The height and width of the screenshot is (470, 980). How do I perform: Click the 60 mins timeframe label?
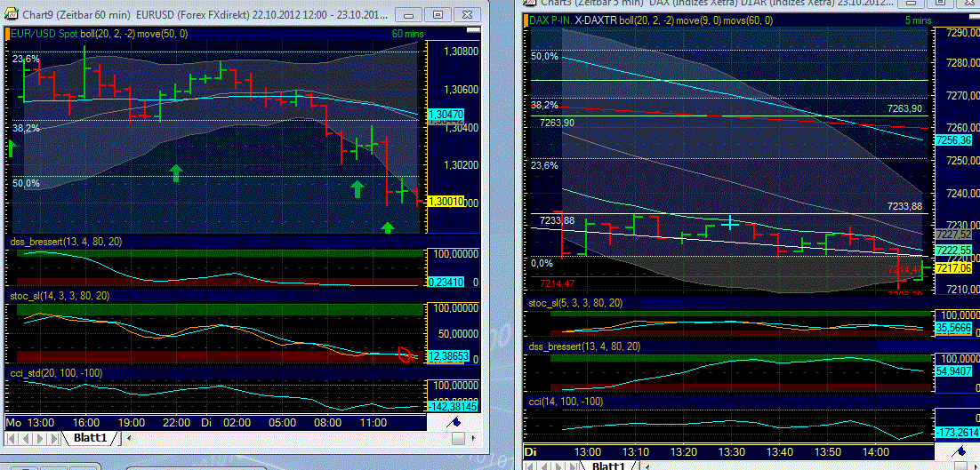[x=407, y=34]
